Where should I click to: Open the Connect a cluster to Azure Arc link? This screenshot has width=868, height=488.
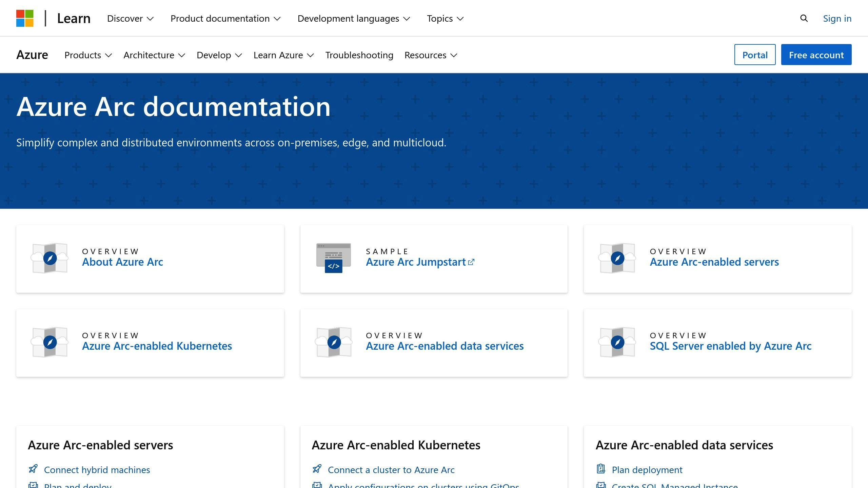tap(391, 470)
